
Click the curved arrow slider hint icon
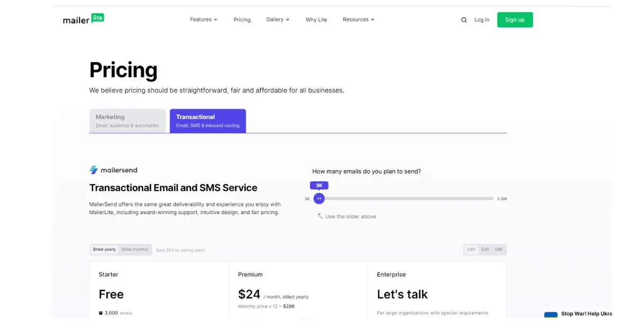[x=320, y=216]
